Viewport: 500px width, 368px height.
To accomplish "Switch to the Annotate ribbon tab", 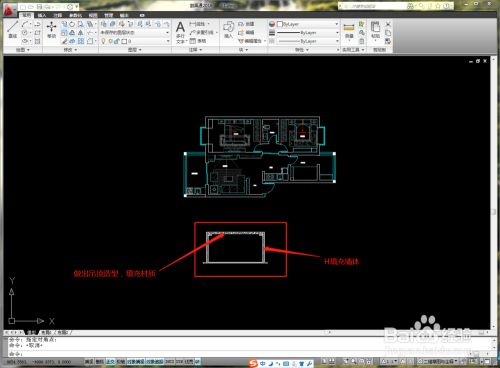I will click(58, 15).
